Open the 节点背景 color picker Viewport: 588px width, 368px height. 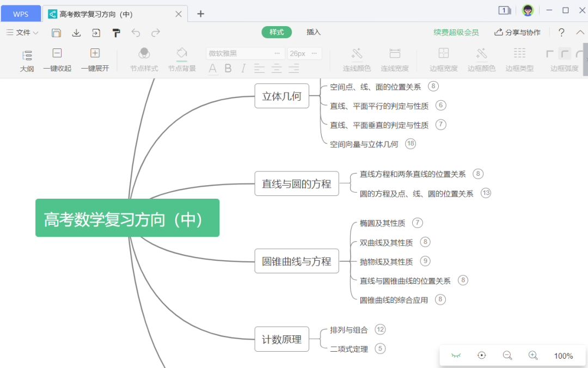pyautogui.click(x=182, y=60)
